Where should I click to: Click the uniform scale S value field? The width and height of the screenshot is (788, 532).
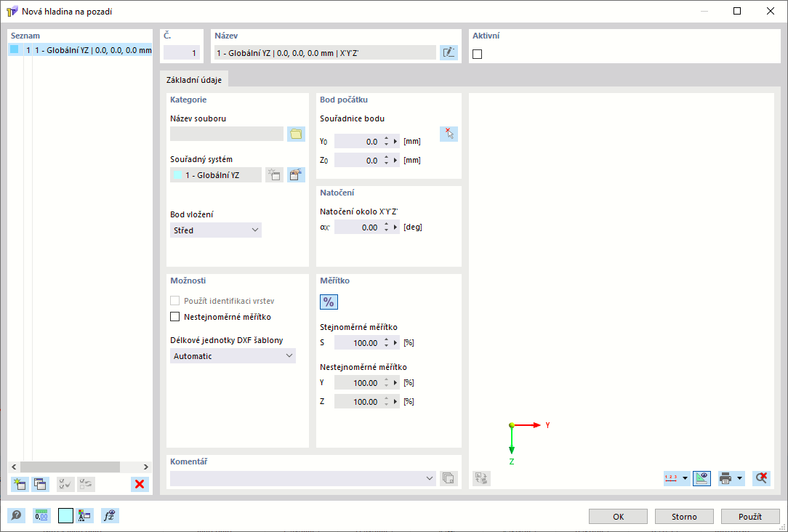(358, 343)
